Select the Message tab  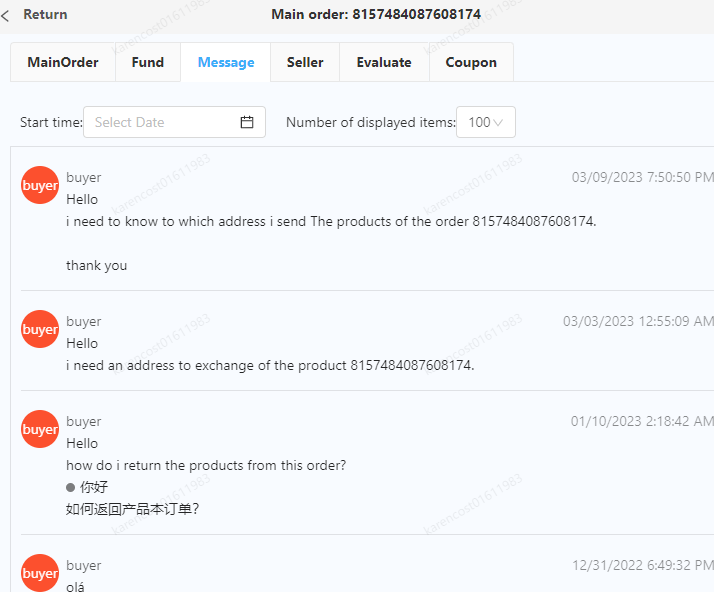coord(226,62)
